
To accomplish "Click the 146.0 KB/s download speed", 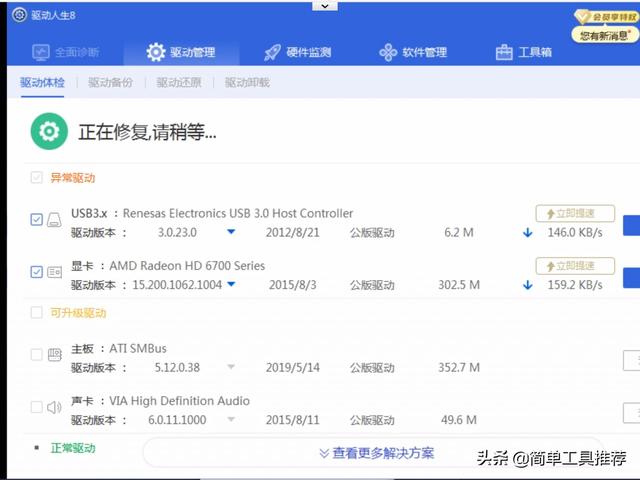I will pos(575,233).
